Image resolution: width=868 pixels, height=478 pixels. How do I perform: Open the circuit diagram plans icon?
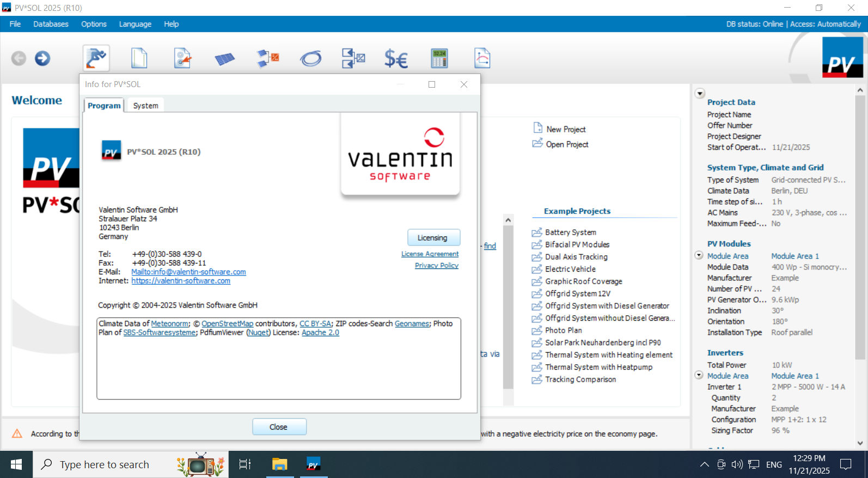click(353, 58)
